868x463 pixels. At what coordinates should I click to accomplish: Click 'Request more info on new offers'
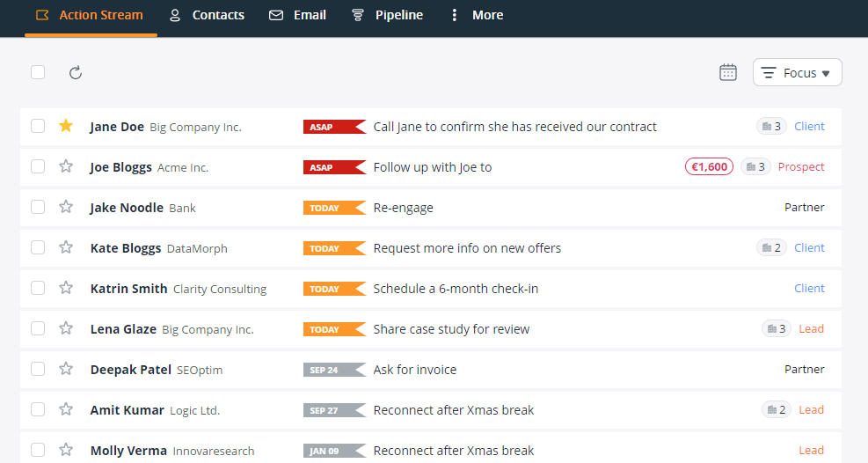pos(467,248)
